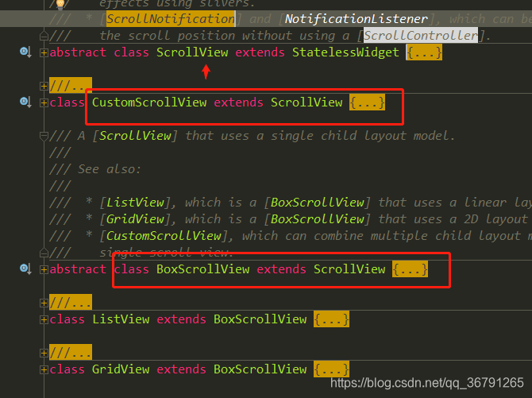
Task: Click StatelessWidget in the ScrollView declaration
Action: pos(345,52)
